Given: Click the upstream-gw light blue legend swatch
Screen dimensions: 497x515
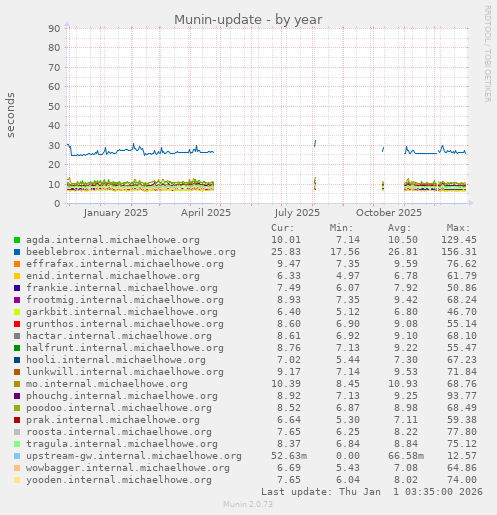Looking at the screenshot, I should 17,456.
